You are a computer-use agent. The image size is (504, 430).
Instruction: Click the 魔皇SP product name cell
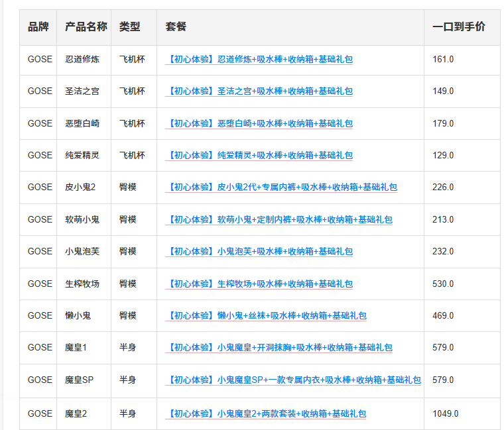79,380
